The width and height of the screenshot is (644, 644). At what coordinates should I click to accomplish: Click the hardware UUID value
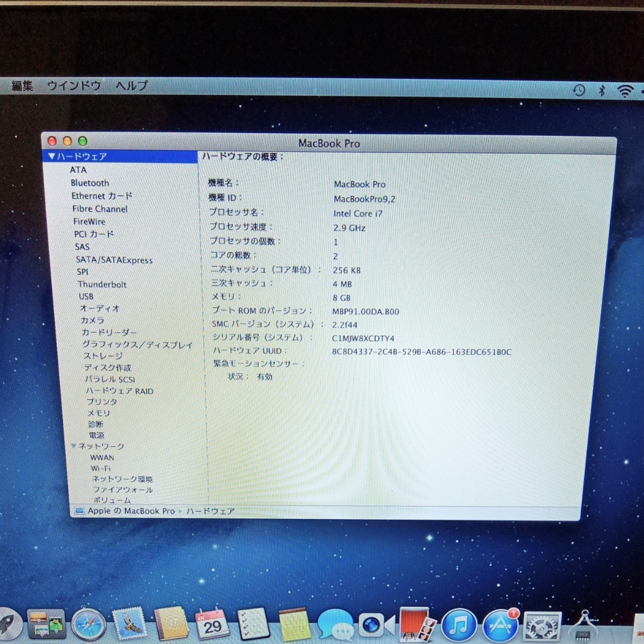coord(422,352)
